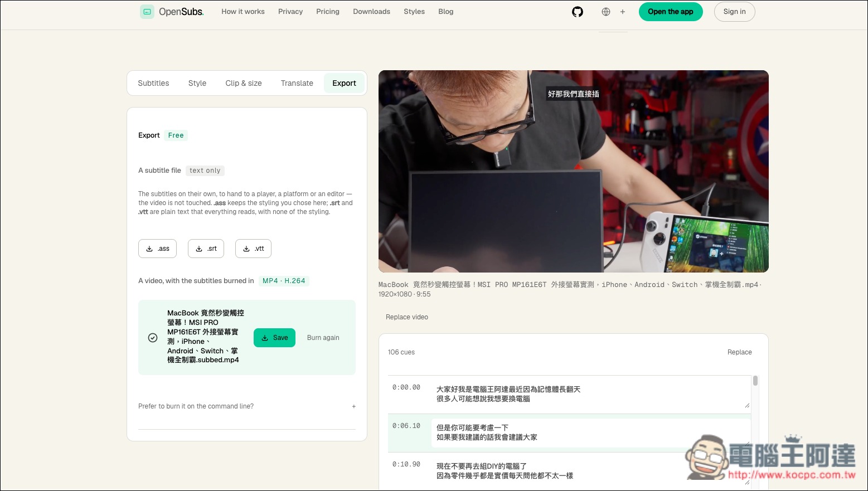The width and height of the screenshot is (868, 491).
Task: Click the 0:06.10 cue timestamp
Action: click(406, 426)
